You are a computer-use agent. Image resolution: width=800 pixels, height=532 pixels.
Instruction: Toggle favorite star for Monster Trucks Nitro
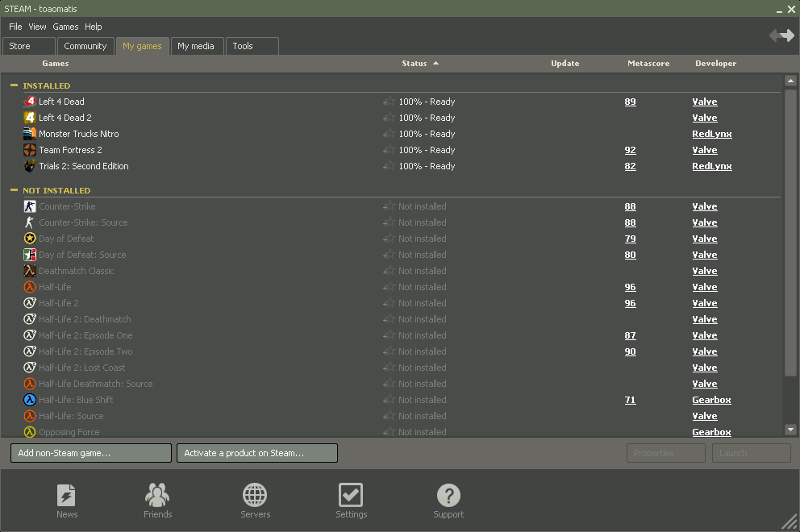click(389, 134)
